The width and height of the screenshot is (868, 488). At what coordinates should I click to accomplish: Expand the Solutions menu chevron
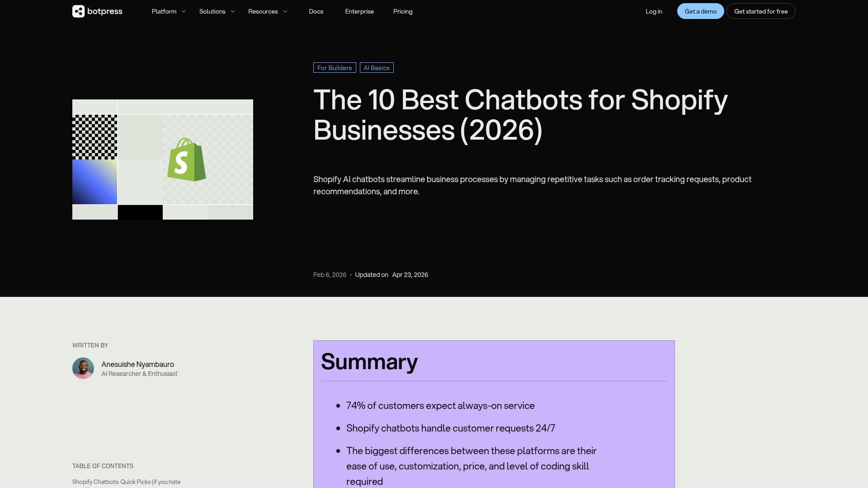[x=233, y=11]
